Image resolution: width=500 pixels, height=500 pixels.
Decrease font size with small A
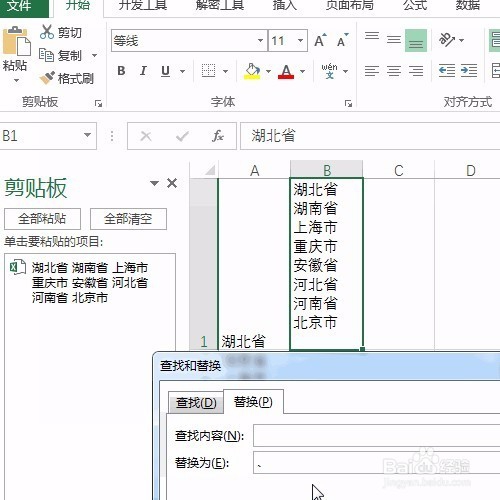click(x=342, y=40)
